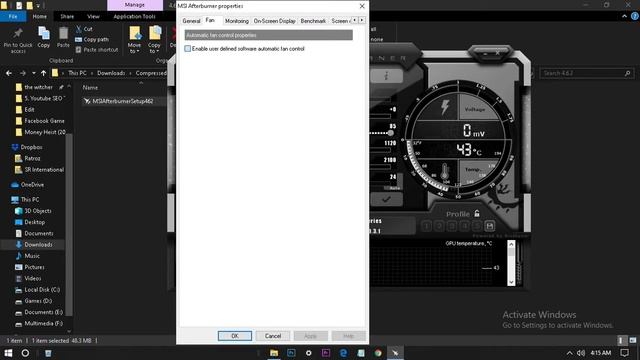This screenshot has height=360, width=640.
Task: Click This PC in address breadcrumb
Action: 77,73
